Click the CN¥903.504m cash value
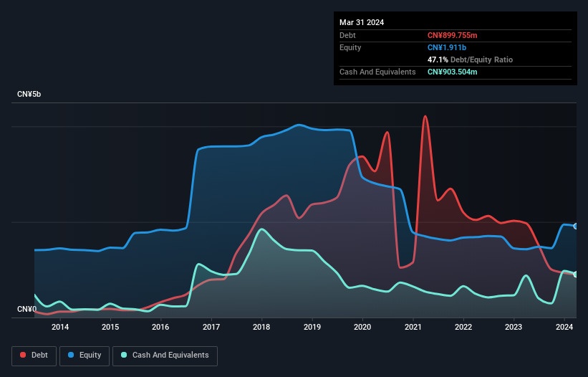 pyautogui.click(x=452, y=72)
